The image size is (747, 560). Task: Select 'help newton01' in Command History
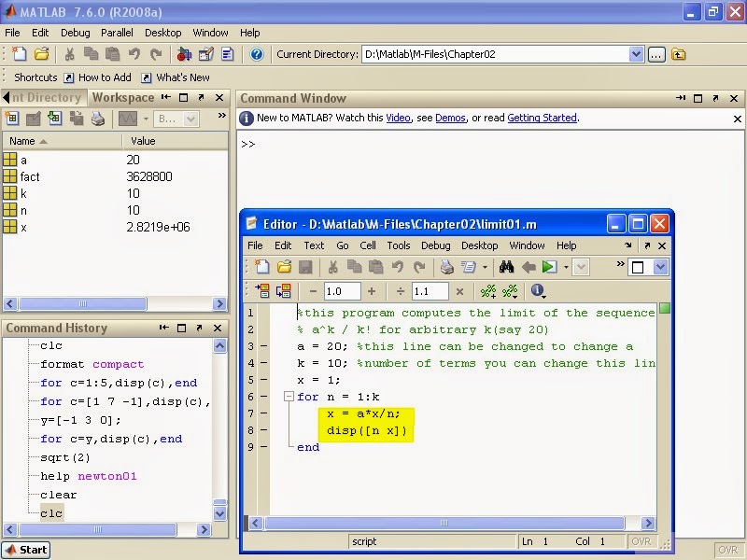point(89,476)
